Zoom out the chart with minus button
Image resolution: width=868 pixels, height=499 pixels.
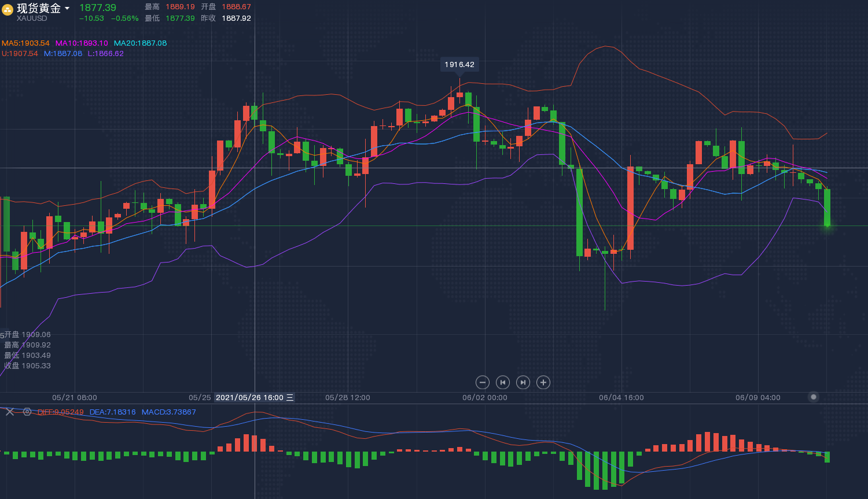click(x=483, y=382)
